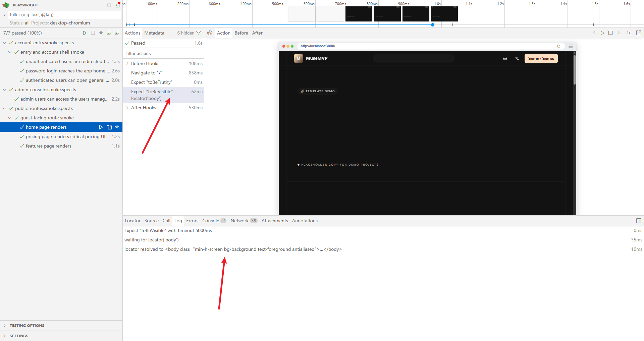The image size is (644, 341).
Task: Show the Action snapshot tab
Action: point(224,33)
